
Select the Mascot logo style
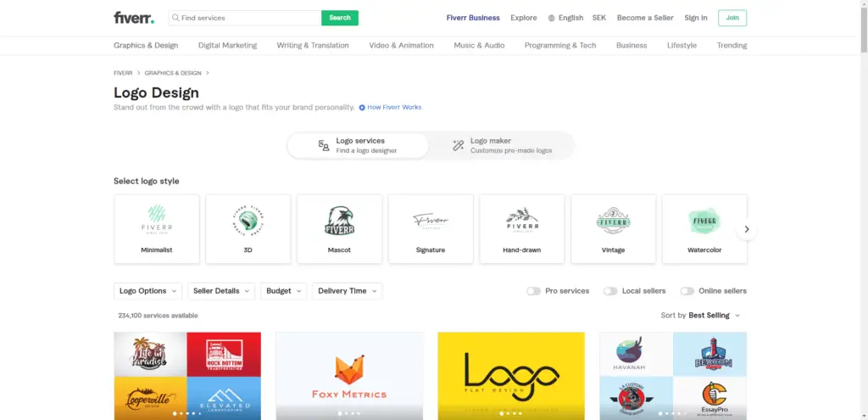coord(339,229)
